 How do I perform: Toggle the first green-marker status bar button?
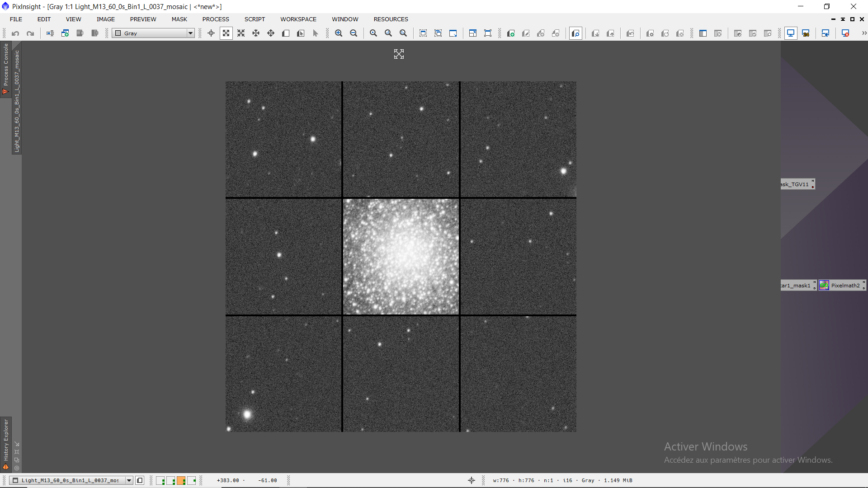pos(160,480)
